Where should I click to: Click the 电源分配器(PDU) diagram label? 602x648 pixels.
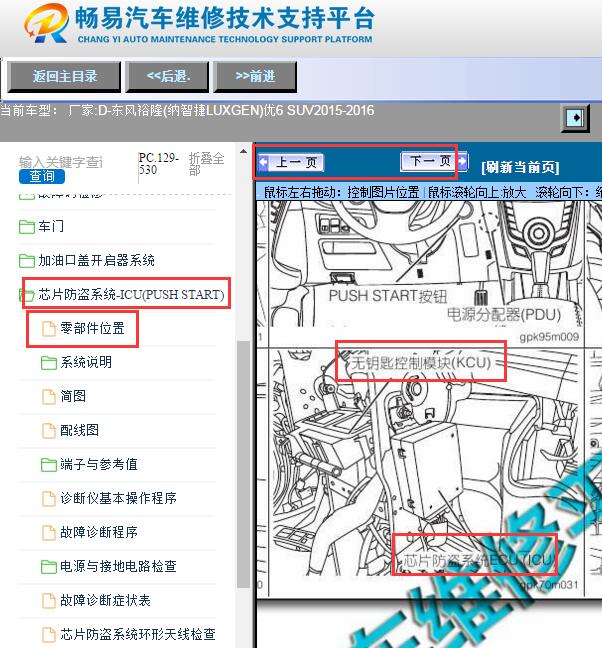[x=504, y=315]
